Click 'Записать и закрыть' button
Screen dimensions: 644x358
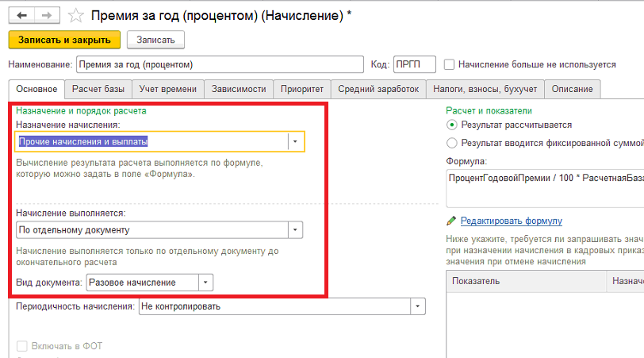click(64, 40)
